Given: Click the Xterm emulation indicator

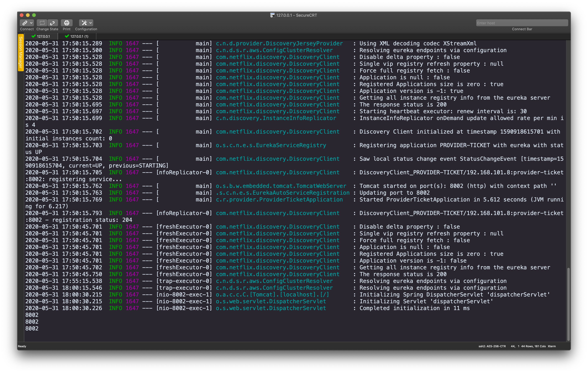Looking at the screenshot, I should tap(552, 346).
